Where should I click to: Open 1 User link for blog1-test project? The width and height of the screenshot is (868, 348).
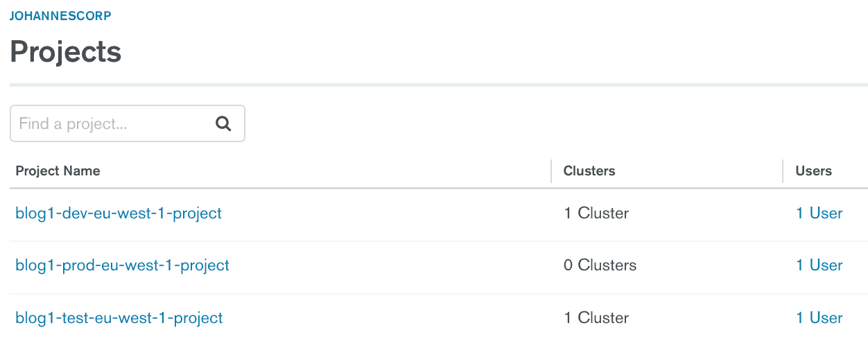(x=819, y=317)
